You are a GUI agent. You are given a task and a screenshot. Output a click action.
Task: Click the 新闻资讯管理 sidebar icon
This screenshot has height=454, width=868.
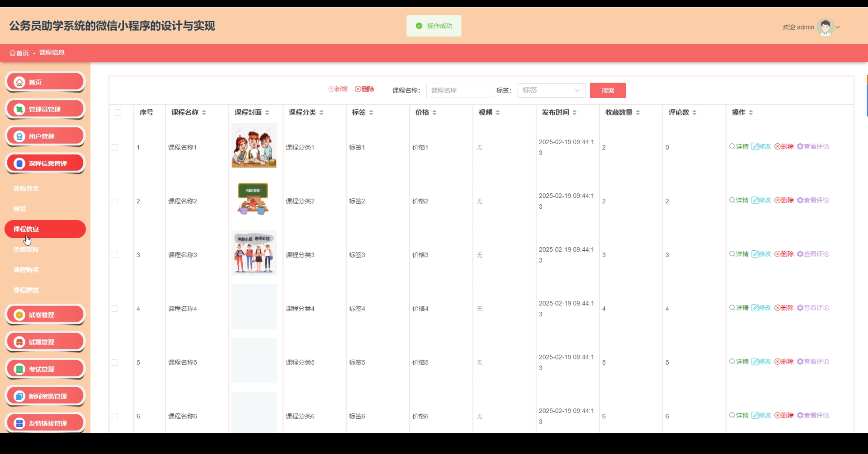(x=19, y=396)
